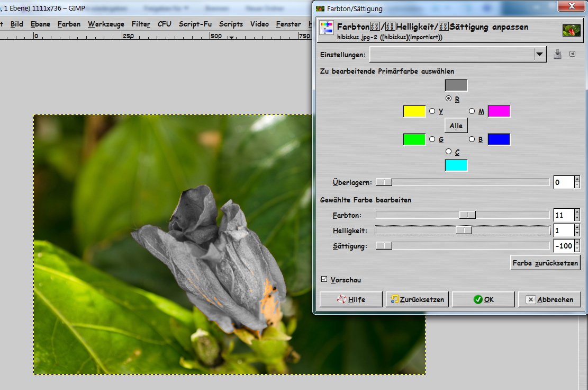Disable the Vorschau preview checkbox
The height and width of the screenshot is (390, 588).
[324, 279]
